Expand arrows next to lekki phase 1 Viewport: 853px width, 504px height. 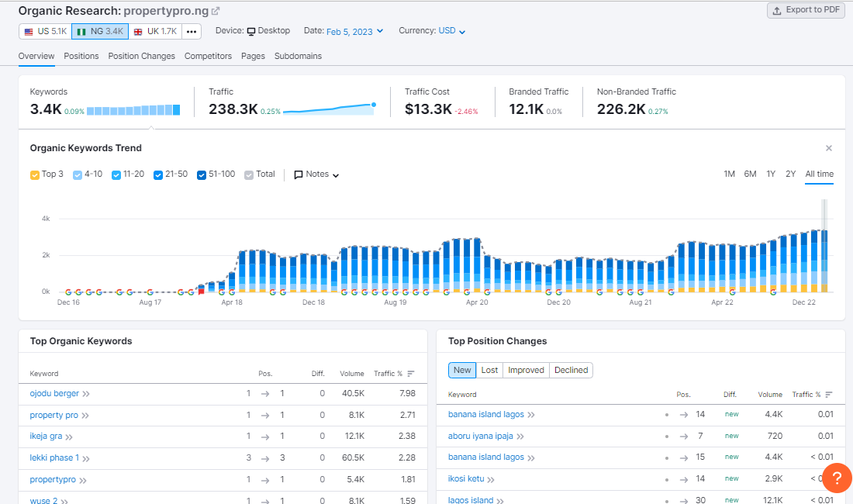point(86,458)
